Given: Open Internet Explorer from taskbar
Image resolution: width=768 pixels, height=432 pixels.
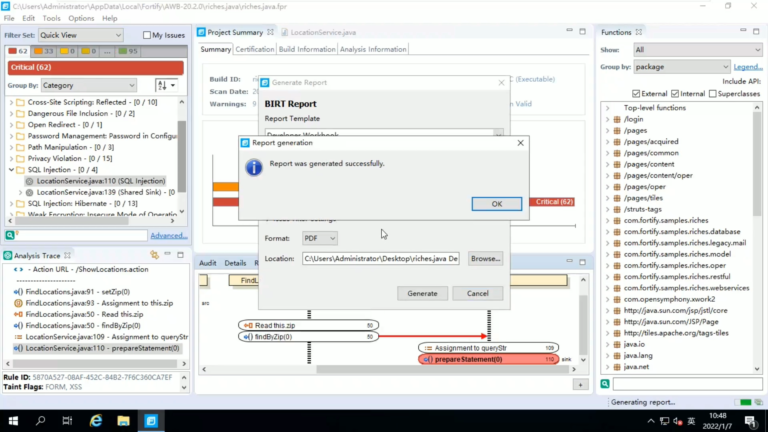Looking at the screenshot, I should (96, 421).
